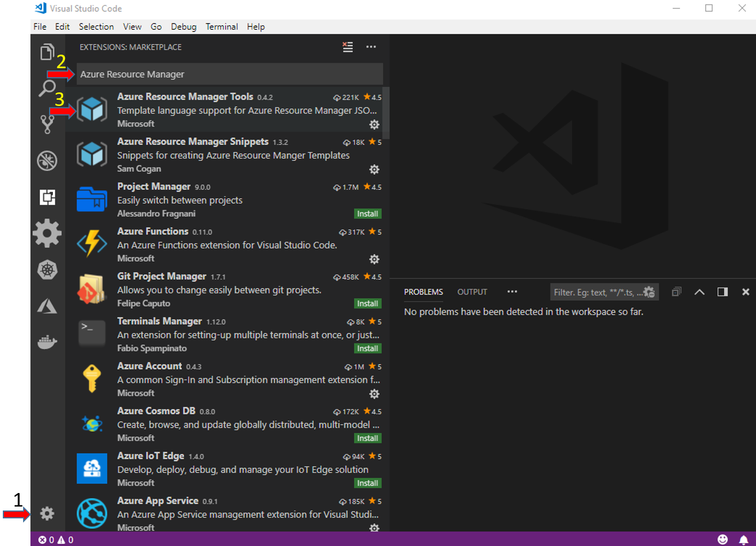Select Azure Resource Manager Tools title

click(x=185, y=97)
